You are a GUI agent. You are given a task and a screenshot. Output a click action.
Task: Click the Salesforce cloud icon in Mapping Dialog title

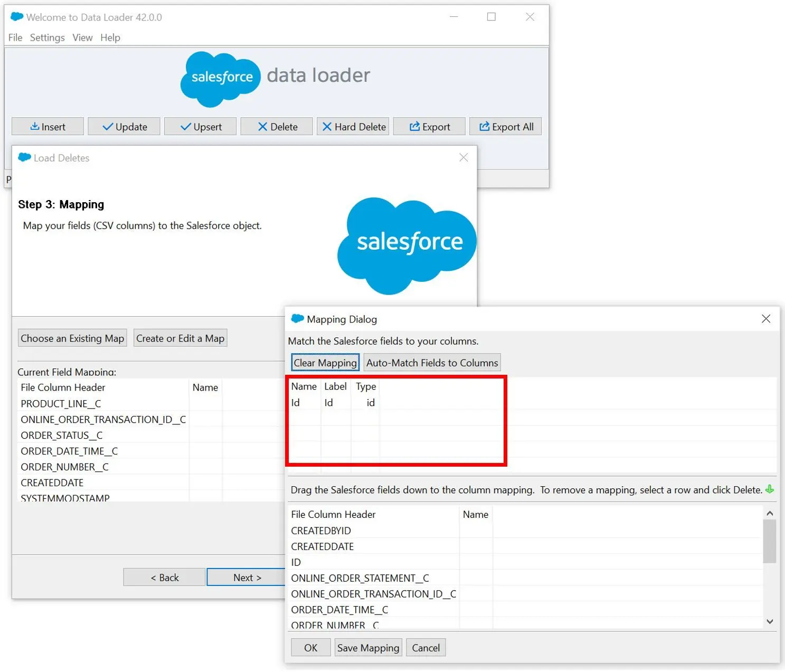[297, 318]
